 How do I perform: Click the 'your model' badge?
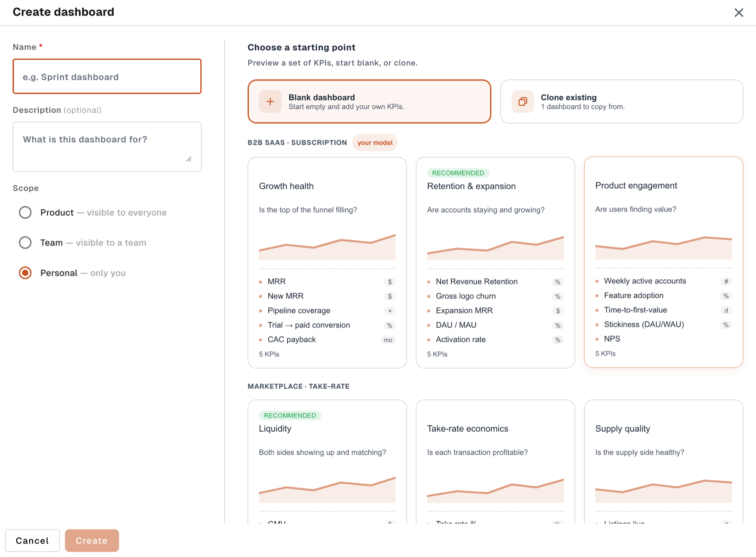point(375,143)
